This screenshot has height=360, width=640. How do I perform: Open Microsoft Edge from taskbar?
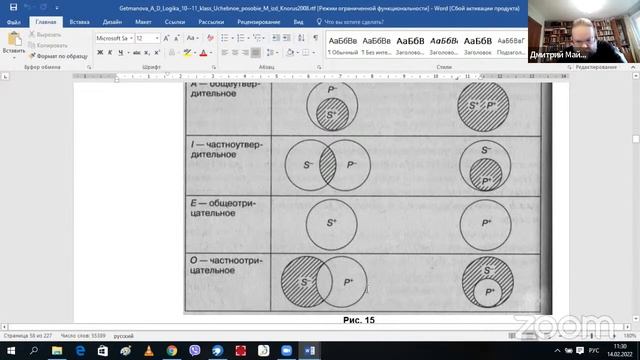pos(80,351)
